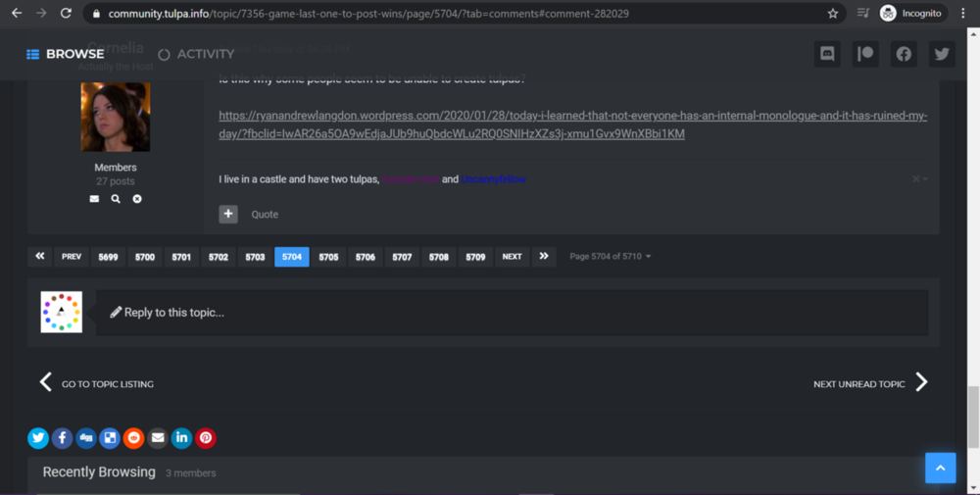Open the Browse menu
Screen dimensions: 980x495
pos(65,54)
